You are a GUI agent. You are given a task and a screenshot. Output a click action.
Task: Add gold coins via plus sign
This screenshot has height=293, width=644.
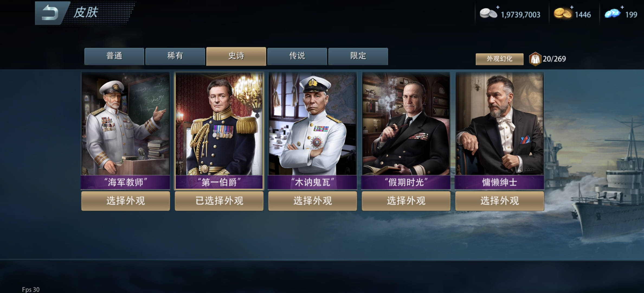point(572,7)
